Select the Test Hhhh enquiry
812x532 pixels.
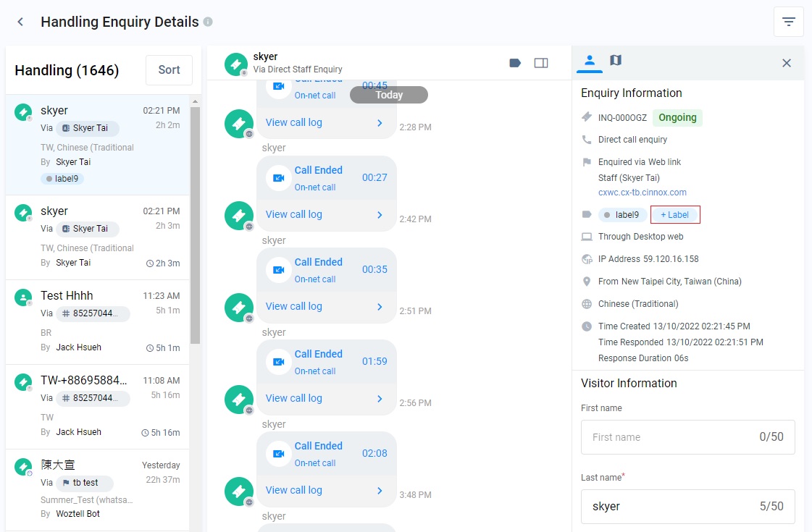(x=97, y=322)
